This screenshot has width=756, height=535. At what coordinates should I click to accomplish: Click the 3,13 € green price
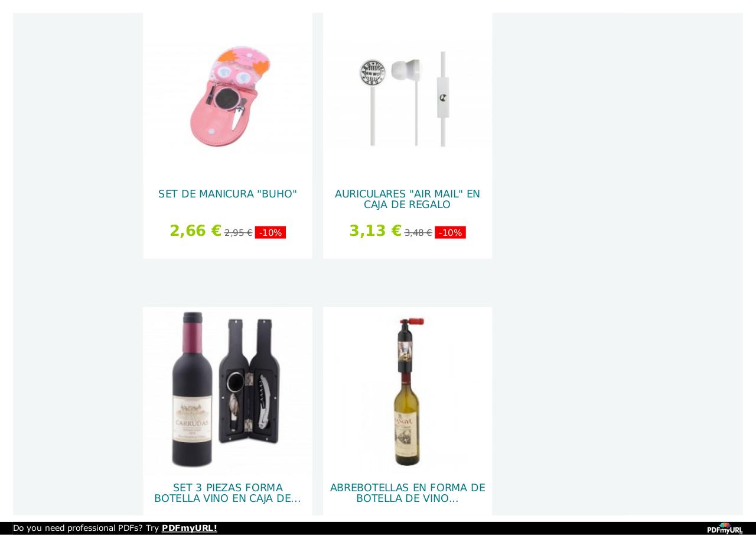point(375,231)
